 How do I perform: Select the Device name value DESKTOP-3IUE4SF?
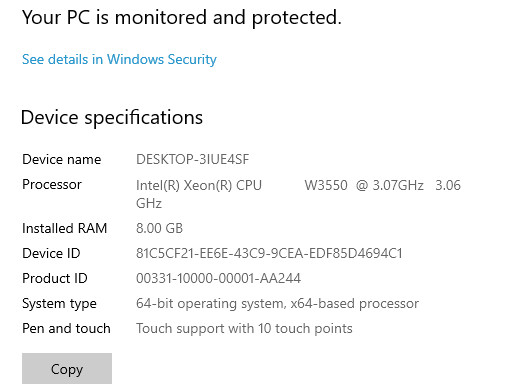click(x=193, y=159)
